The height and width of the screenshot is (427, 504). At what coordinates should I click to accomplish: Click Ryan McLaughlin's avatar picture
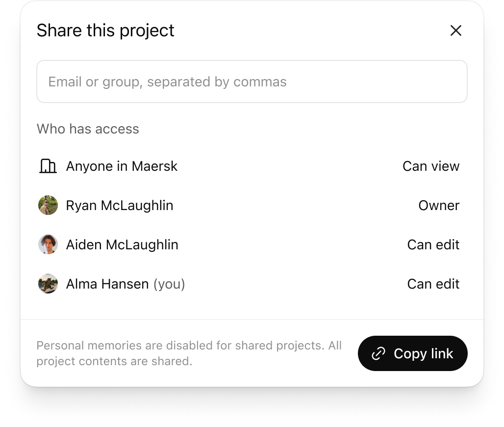click(48, 205)
